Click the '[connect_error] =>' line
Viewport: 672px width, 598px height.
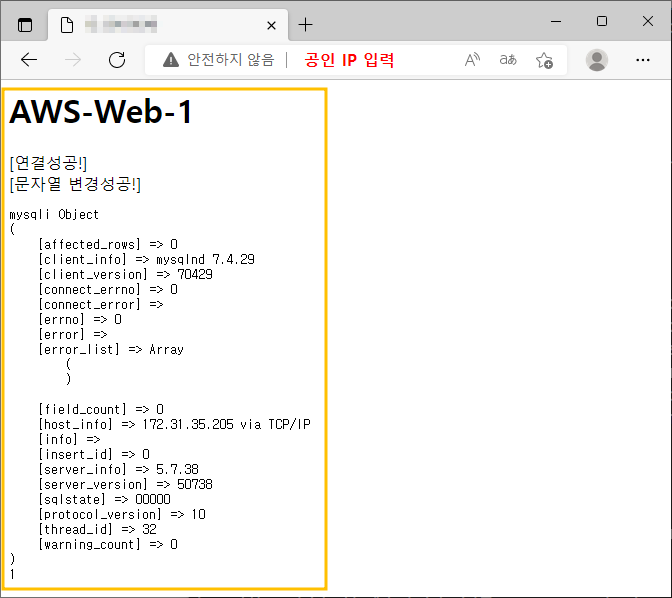(101, 304)
